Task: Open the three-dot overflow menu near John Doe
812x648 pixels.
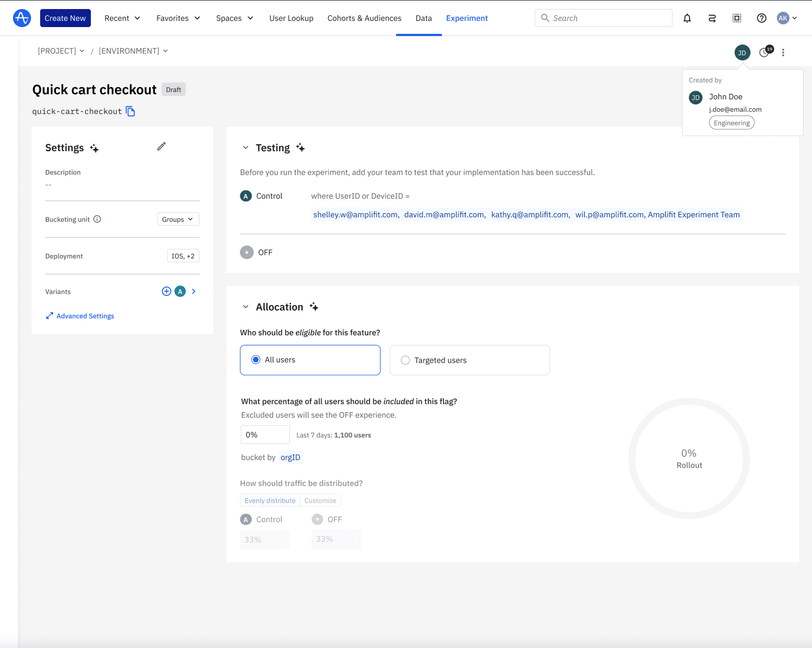Action: coord(783,52)
